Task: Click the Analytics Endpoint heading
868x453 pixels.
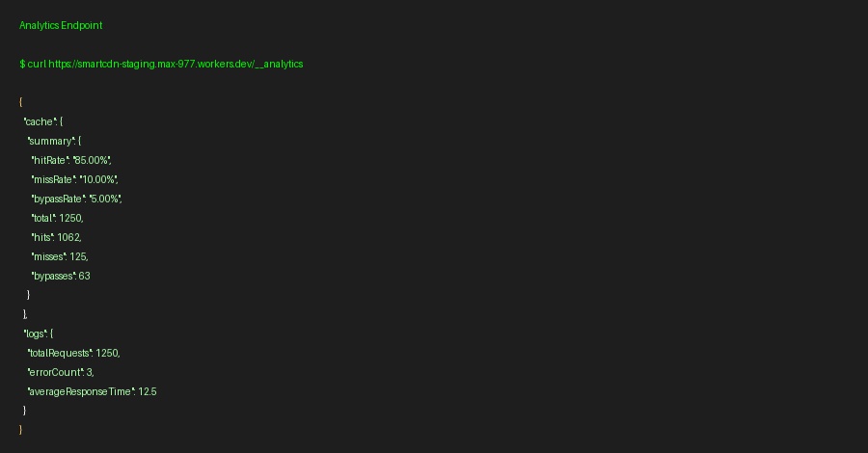Action: pyautogui.click(x=61, y=25)
